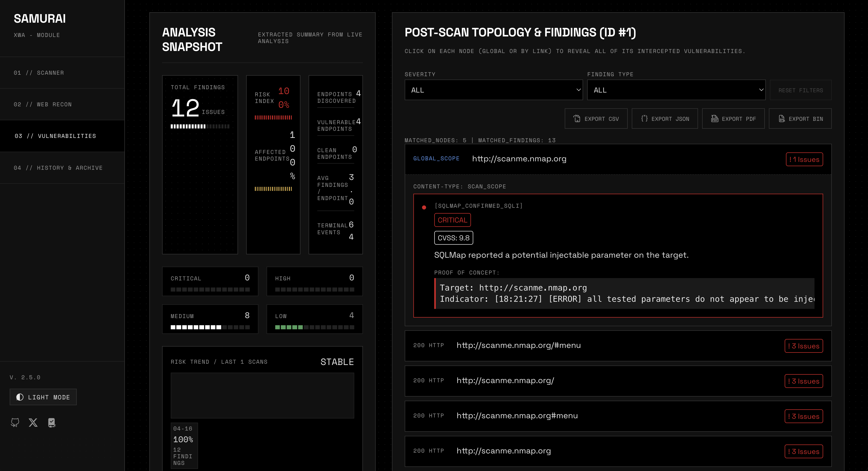Click the Export CSV file icon
The image size is (868, 471).
coord(577,119)
